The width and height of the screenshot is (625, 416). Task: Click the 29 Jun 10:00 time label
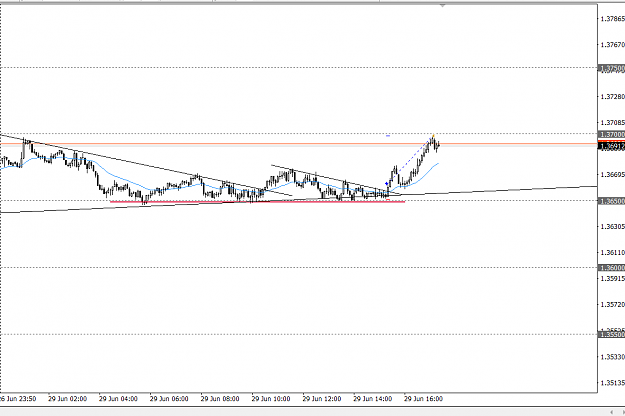(x=271, y=399)
